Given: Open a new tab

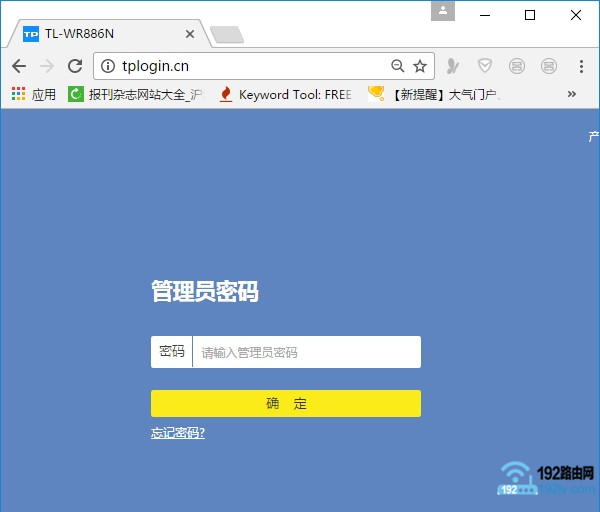Looking at the screenshot, I should (227, 35).
